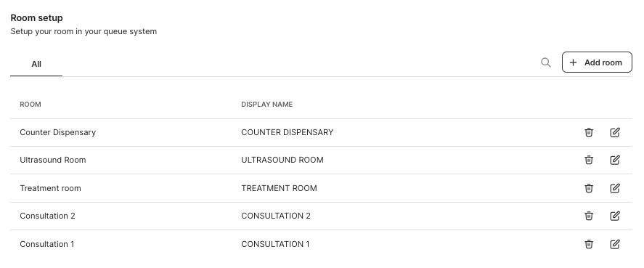Delete the Treatment room entry
Viewport: 644px width, 268px height.
(589, 188)
